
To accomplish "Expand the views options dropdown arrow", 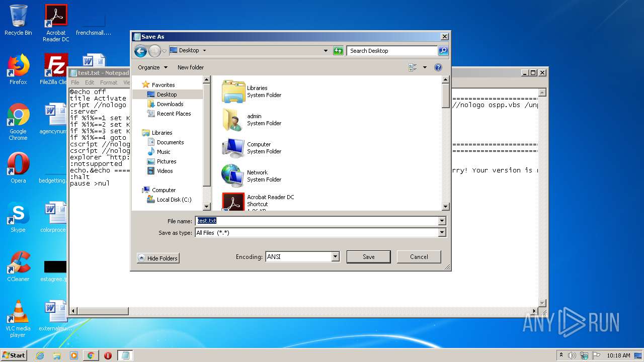I will coord(425,67).
